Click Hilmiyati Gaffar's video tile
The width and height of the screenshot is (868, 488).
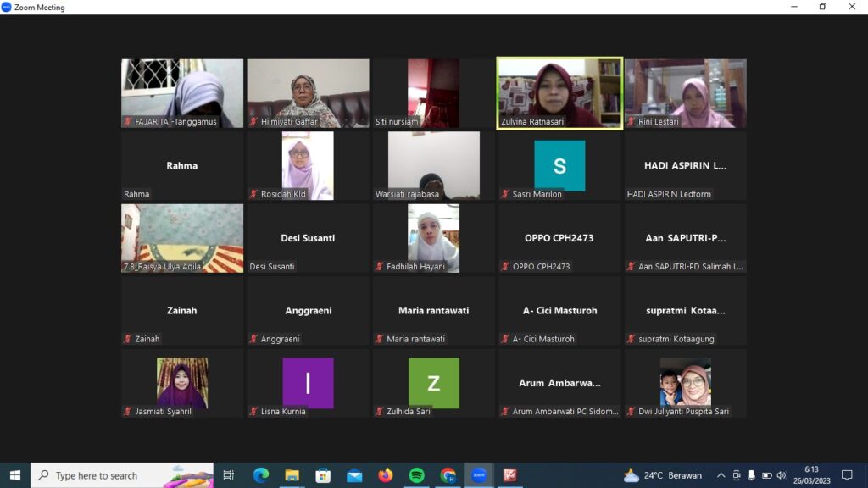click(308, 92)
